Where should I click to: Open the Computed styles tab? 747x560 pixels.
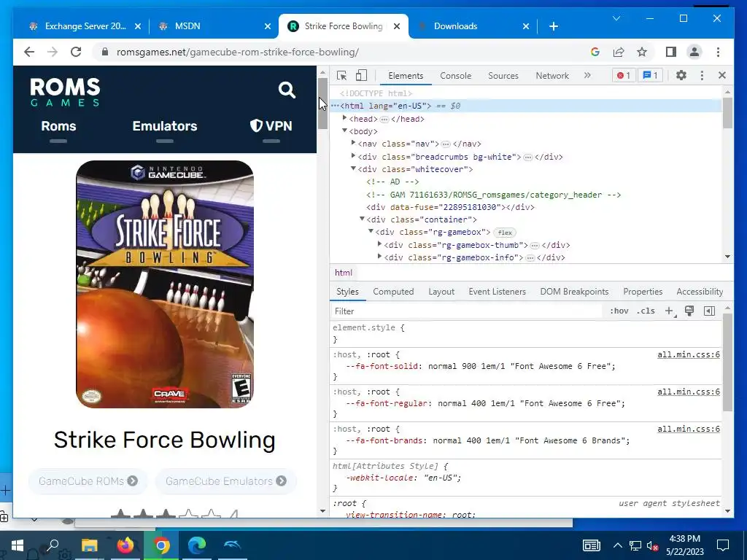coord(393,292)
